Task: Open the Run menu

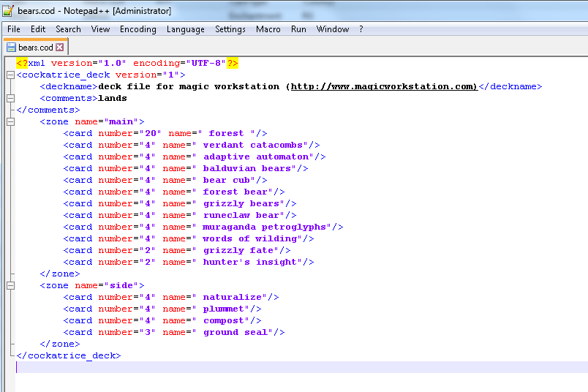Action: [298, 29]
